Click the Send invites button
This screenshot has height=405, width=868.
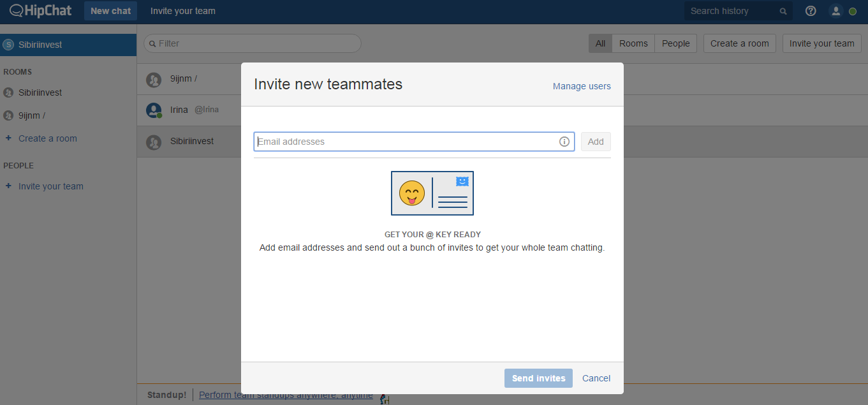[538, 378]
